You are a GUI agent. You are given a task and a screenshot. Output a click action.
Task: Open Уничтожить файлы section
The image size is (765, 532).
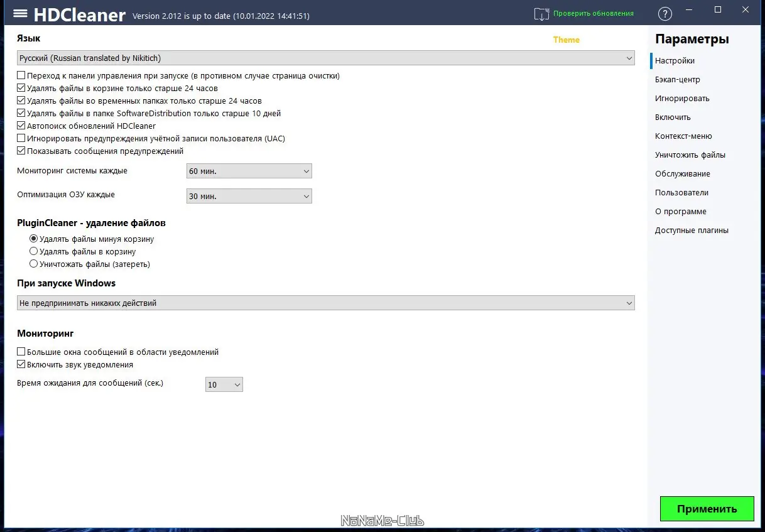click(690, 155)
